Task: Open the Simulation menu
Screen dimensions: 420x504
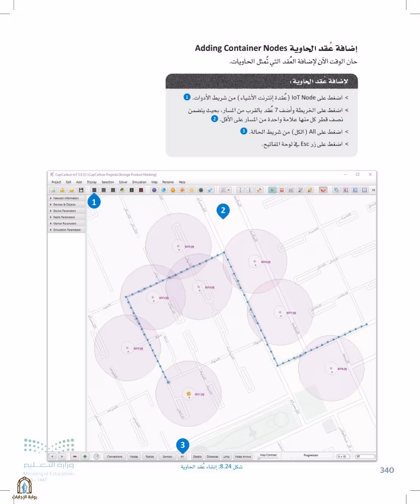Action: point(139,182)
